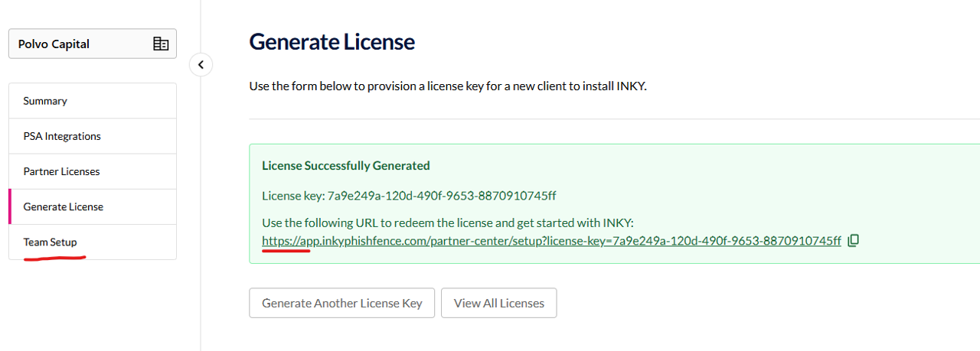Click the 'Use the form below' description
The image size is (980, 351).
click(448, 86)
